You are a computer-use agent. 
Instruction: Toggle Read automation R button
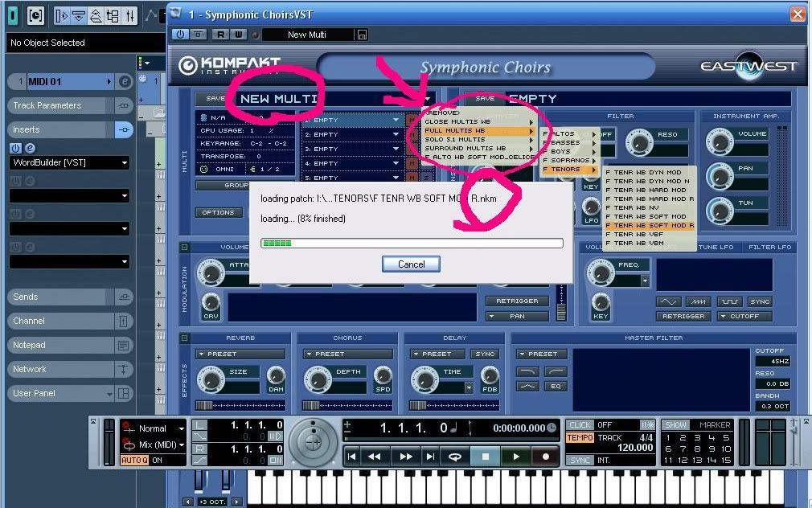pyautogui.click(x=221, y=35)
